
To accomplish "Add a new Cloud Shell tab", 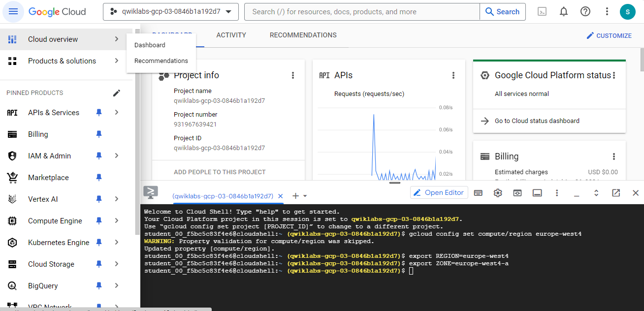I will pos(295,196).
